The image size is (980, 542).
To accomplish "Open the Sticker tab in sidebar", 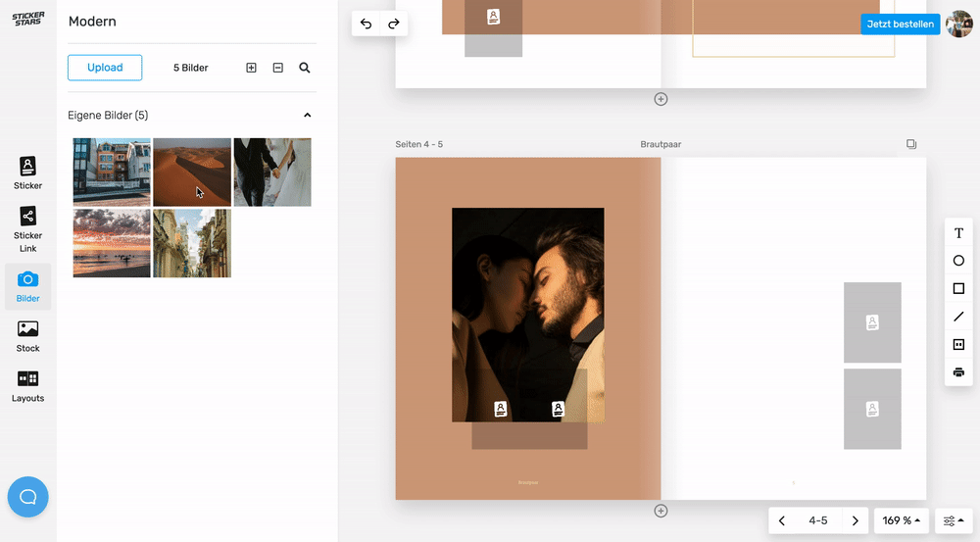I will tap(27, 172).
